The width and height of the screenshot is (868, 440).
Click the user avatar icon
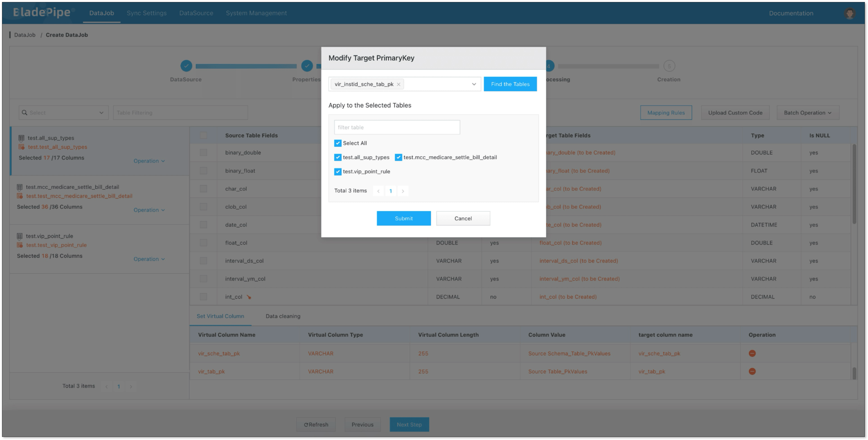pos(850,13)
